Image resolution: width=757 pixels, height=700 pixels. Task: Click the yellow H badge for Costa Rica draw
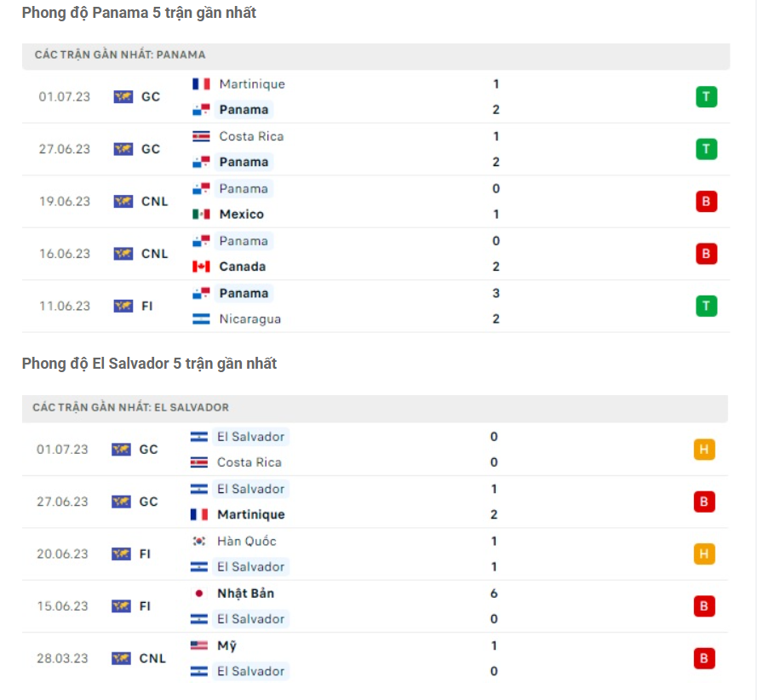[x=706, y=449]
